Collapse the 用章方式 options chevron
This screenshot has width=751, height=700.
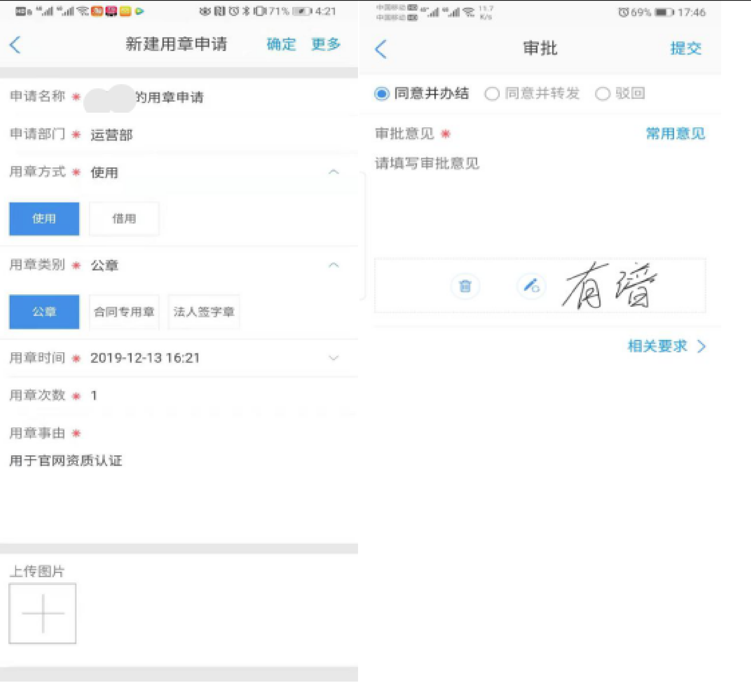pos(334,172)
